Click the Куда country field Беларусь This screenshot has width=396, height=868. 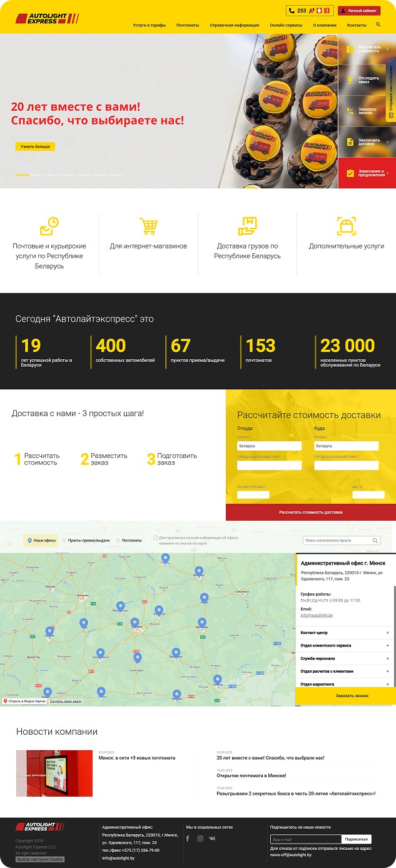[346, 446]
